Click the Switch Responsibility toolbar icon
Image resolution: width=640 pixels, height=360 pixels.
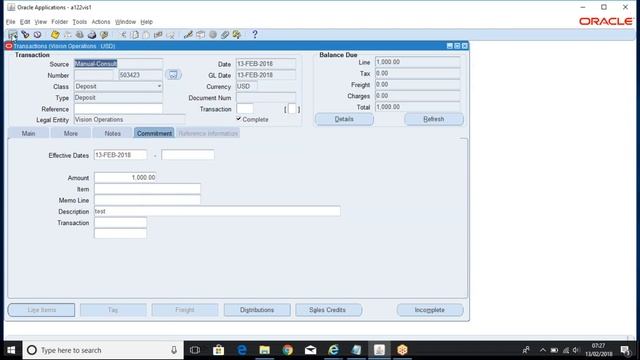click(80, 35)
